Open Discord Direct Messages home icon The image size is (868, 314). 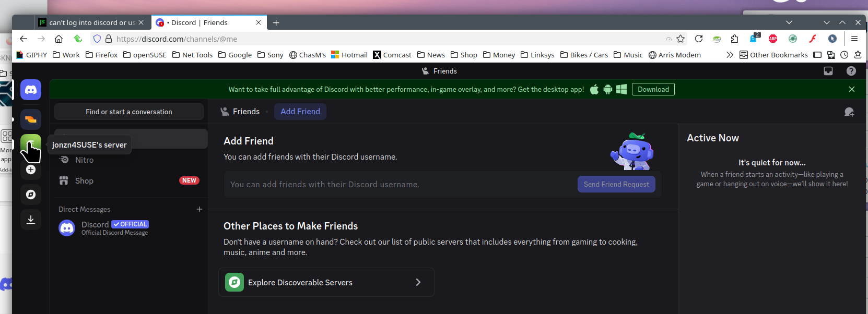31,90
